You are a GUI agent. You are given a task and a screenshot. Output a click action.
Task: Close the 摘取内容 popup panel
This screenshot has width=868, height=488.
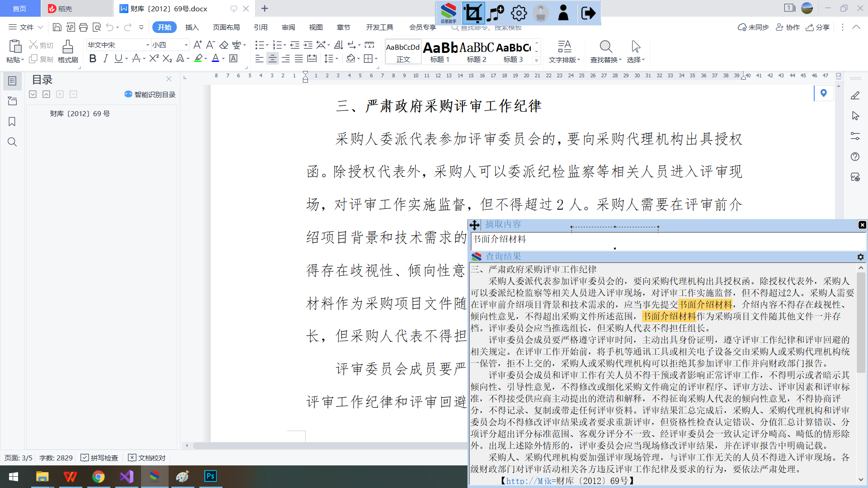click(862, 225)
